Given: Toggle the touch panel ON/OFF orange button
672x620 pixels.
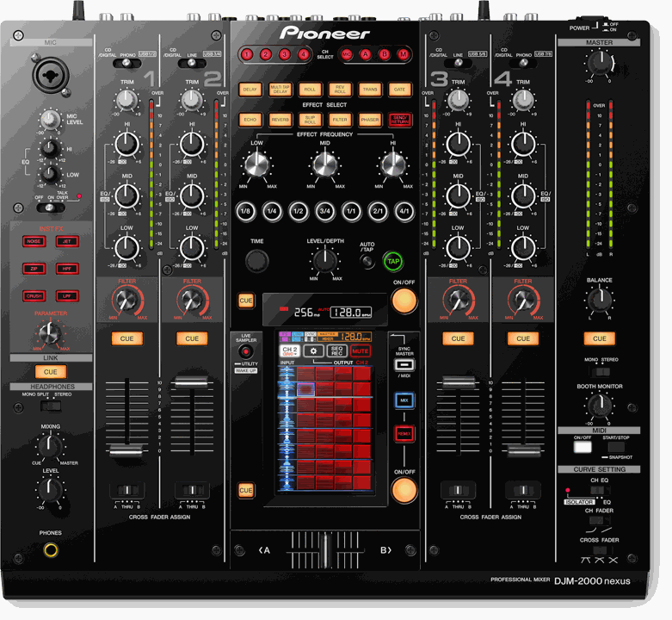Looking at the screenshot, I should click(404, 490).
